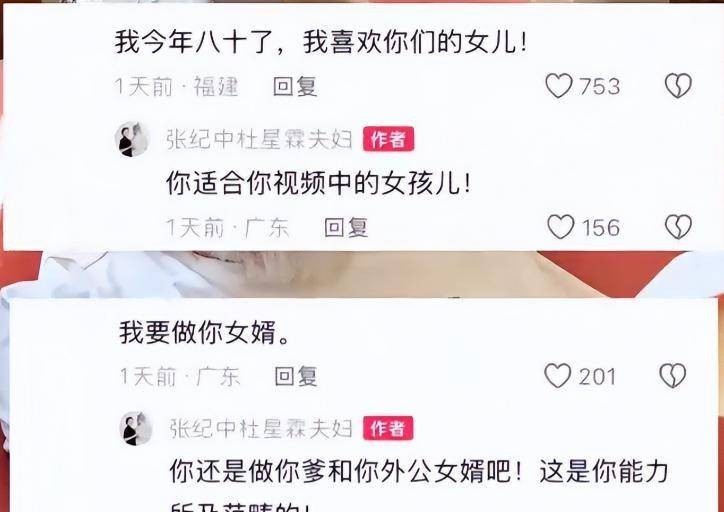Image resolution: width=724 pixels, height=512 pixels.
Task: Like the '我要做你女婿' comment with 201 likes
Action: tap(558, 375)
